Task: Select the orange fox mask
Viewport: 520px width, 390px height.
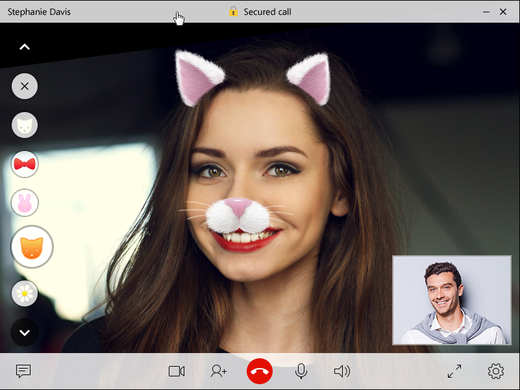Action: click(x=32, y=247)
